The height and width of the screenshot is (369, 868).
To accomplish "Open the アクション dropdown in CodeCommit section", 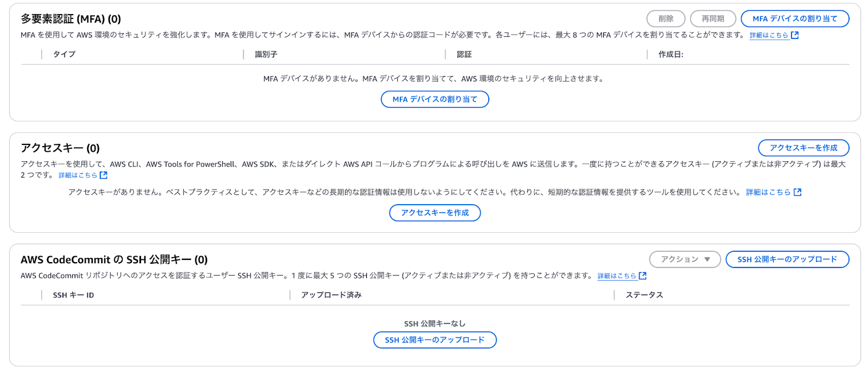I will (685, 259).
